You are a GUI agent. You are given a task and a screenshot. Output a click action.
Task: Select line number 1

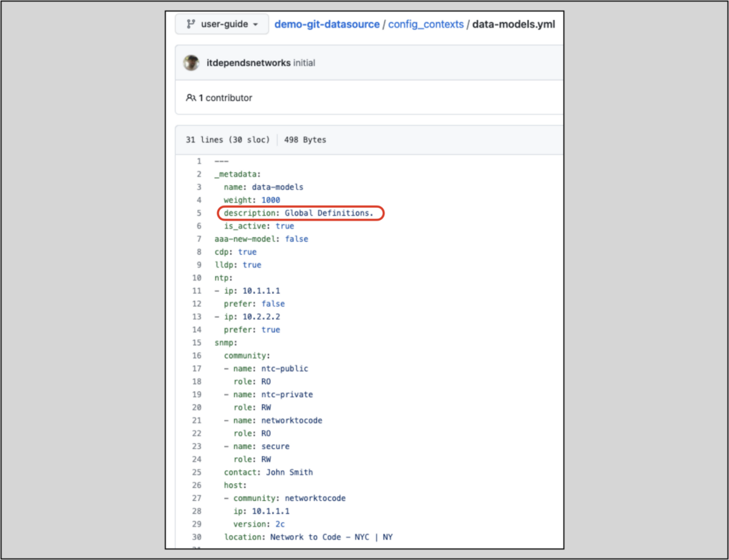(199, 162)
